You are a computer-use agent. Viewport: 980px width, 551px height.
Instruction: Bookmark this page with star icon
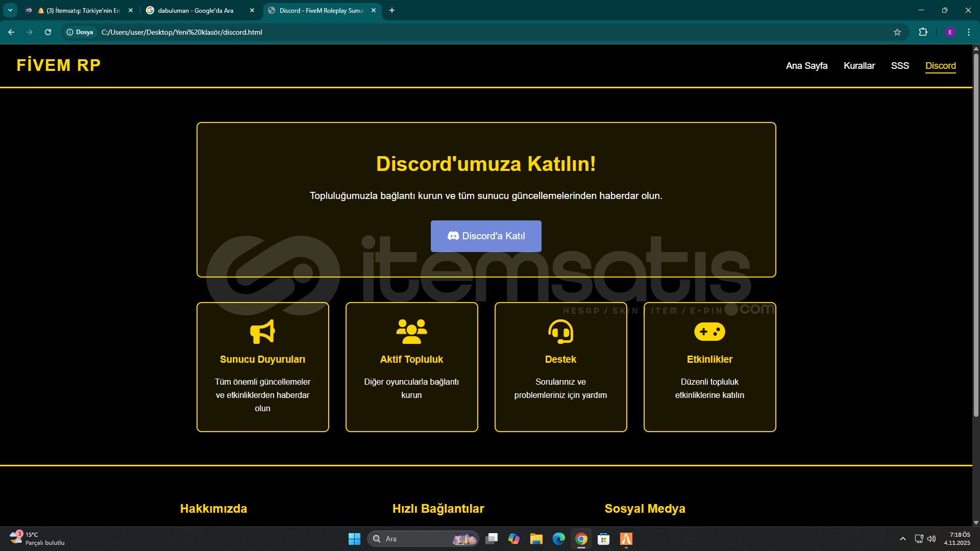point(897,32)
